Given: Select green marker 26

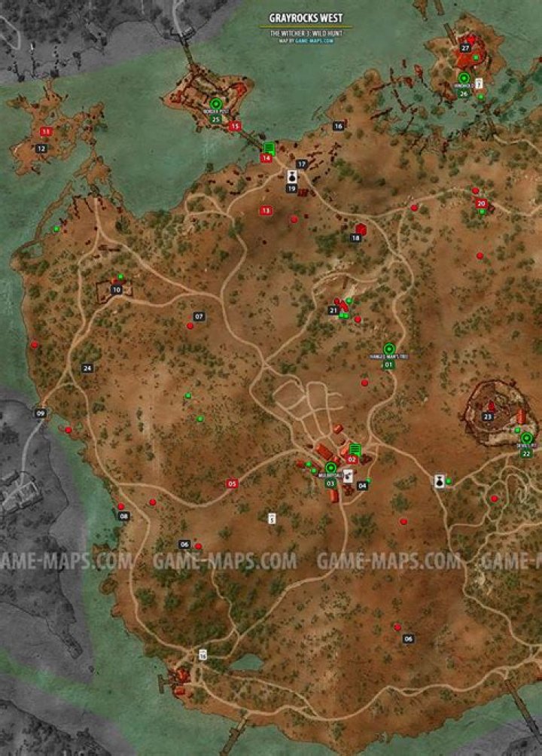Looking at the screenshot, I should [464, 94].
